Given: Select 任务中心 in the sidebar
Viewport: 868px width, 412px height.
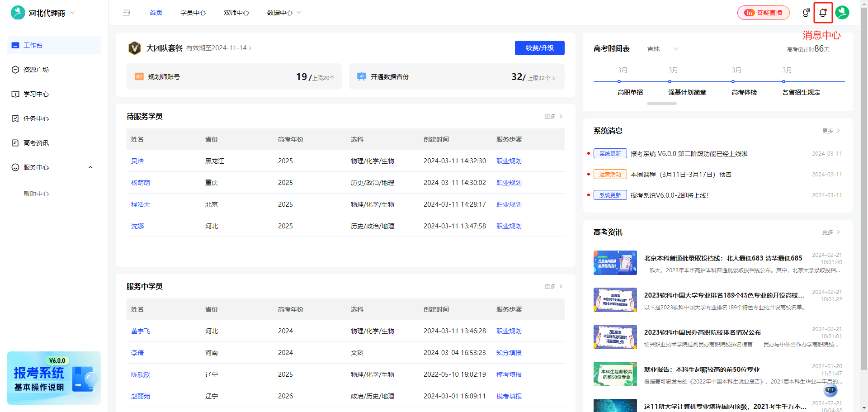Looking at the screenshot, I should click(36, 118).
